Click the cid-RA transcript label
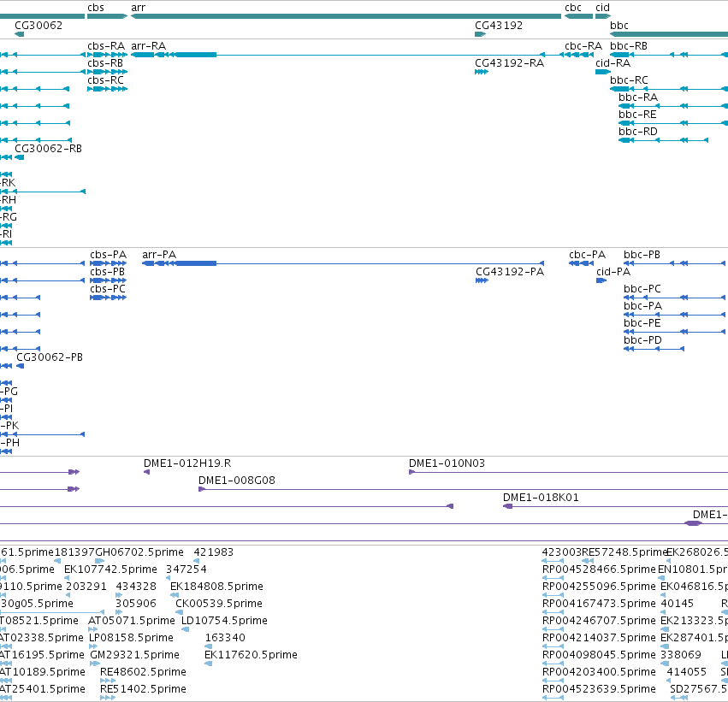728x702 pixels. pyautogui.click(x=613, y=63)
